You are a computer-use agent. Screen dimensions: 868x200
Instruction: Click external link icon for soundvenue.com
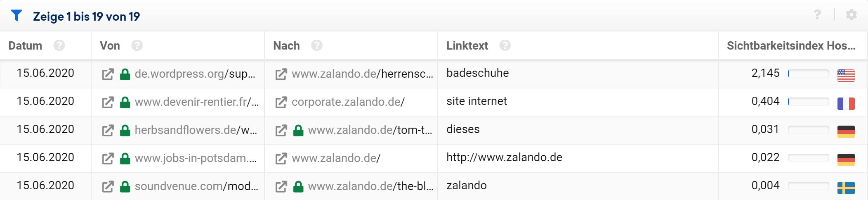point(108,187)
